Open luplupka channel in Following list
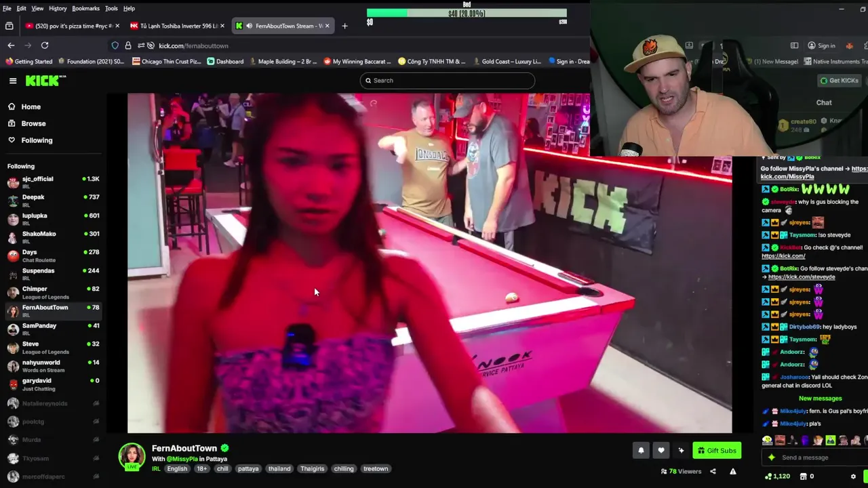Viewport: 868px width, 488px height. (54, 219)
